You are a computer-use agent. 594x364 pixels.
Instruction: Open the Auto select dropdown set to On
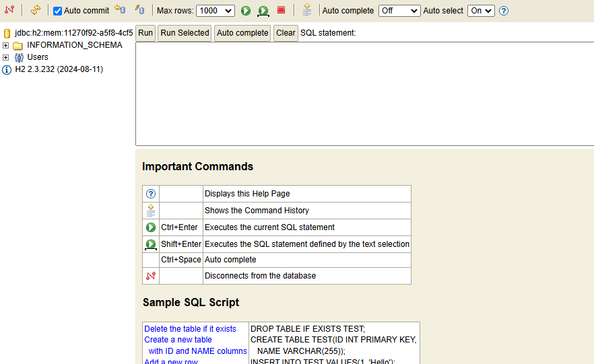coord(481,11)
